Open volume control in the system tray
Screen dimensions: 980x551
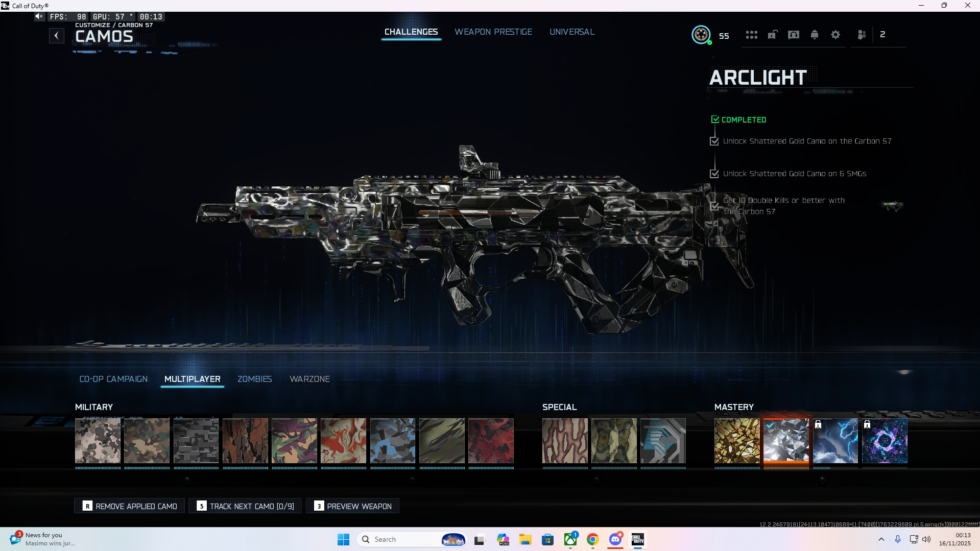(x=926, y=539)
